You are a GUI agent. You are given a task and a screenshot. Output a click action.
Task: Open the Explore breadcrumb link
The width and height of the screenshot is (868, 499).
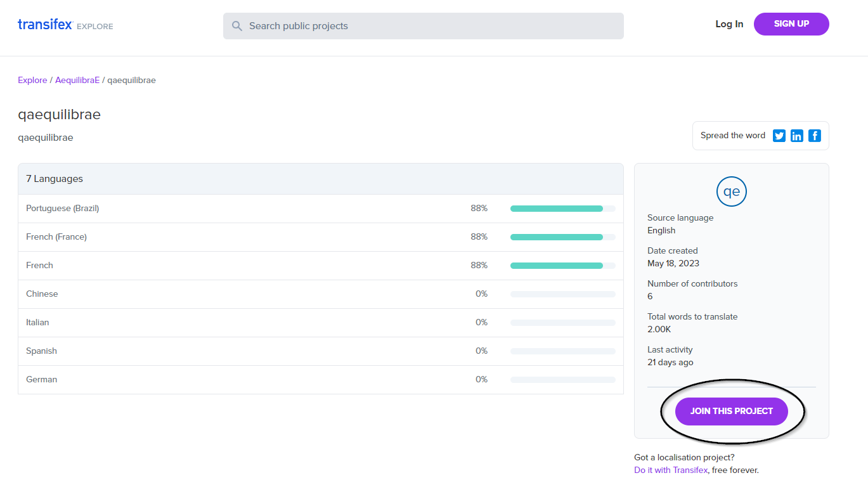click(32, 81)
